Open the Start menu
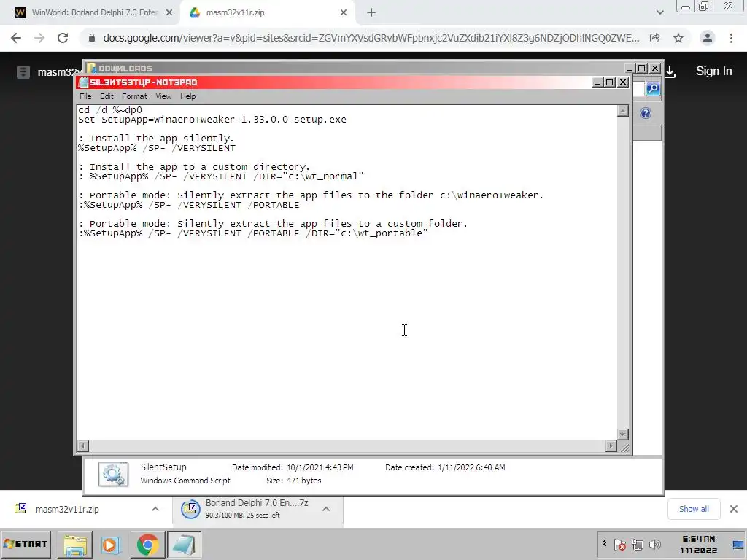The height and width of the screenshot is (560, 747). point(26,544)
